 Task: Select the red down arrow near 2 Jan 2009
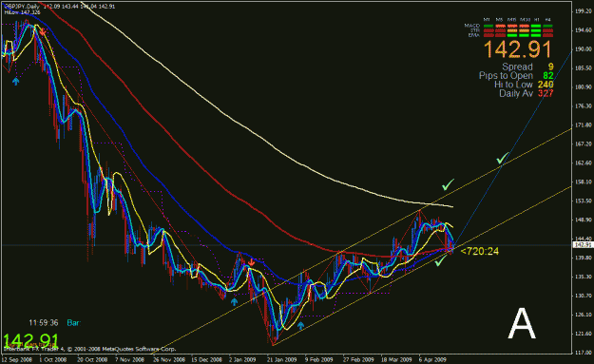tap(251, 262)
